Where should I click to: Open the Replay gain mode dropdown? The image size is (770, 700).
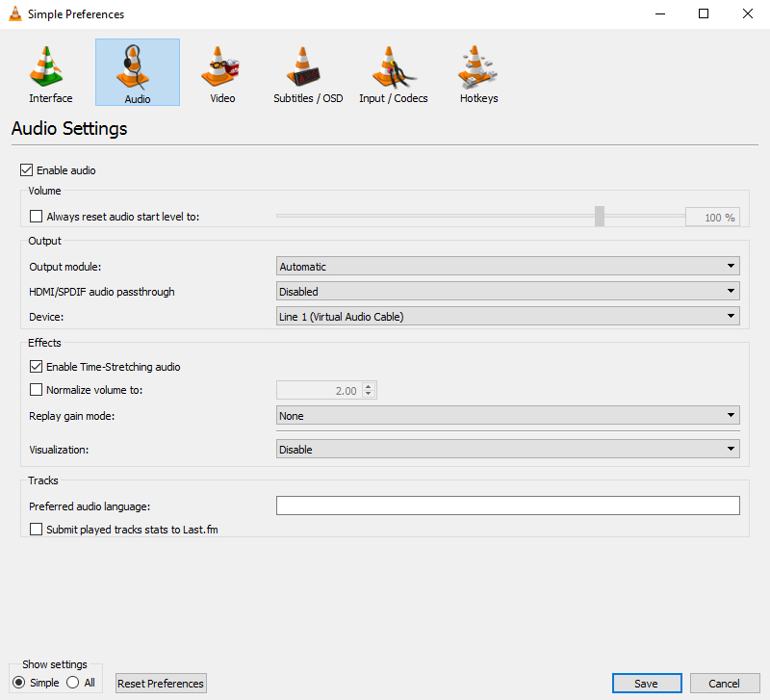pyautogui.click(x=729, y=415)
